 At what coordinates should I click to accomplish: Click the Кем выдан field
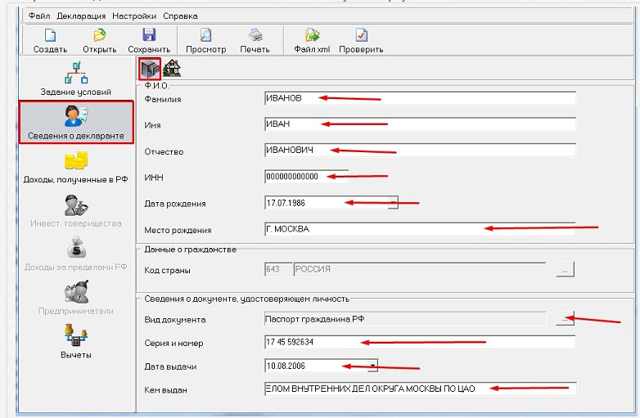point(420,389)
